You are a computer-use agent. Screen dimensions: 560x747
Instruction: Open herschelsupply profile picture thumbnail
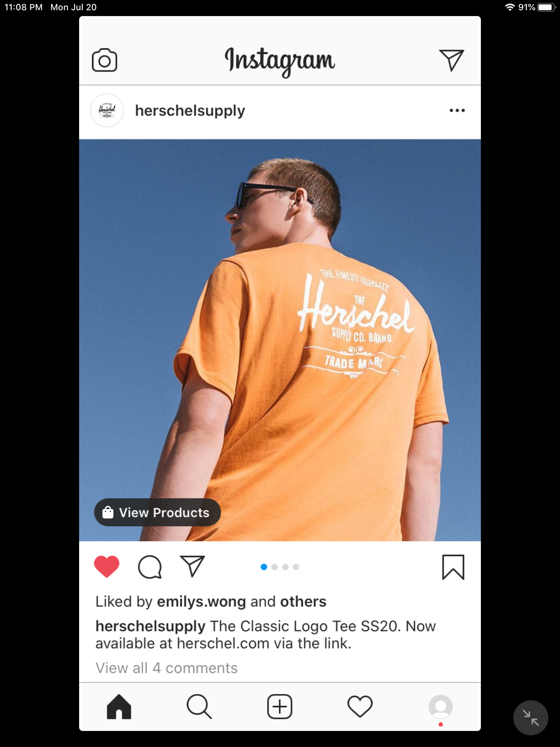[x=107, y=111]
